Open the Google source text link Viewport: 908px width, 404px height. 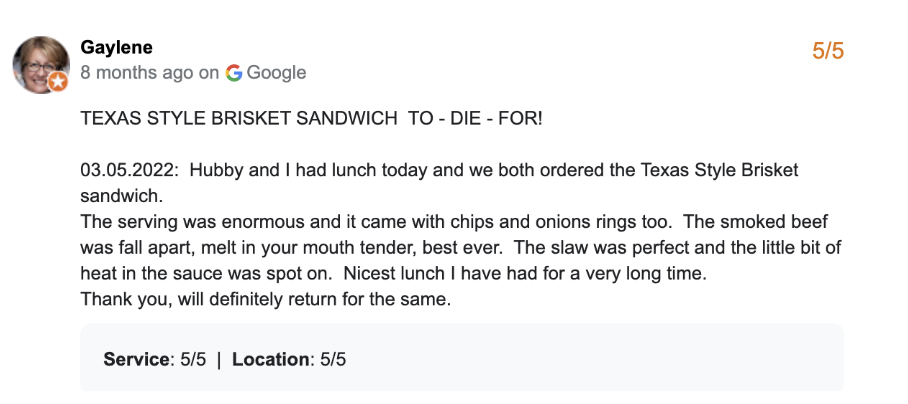276,72
